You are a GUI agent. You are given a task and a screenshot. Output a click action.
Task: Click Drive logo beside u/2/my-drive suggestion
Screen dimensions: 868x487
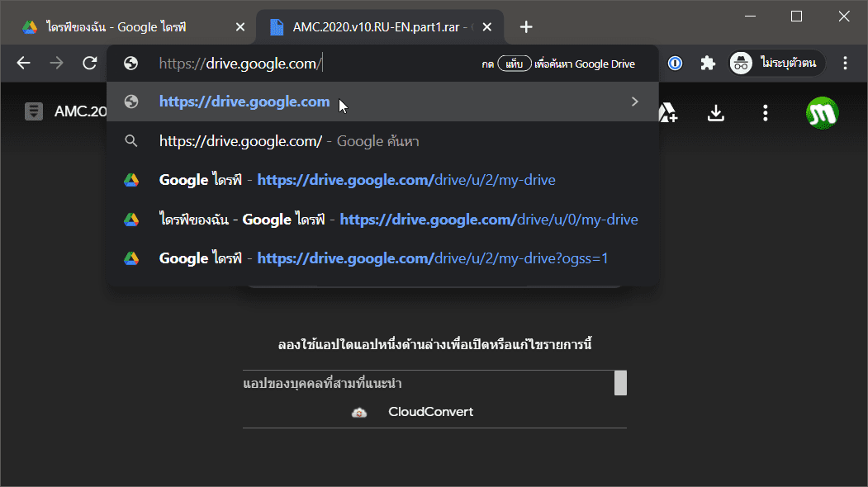(x=131, y=180)
